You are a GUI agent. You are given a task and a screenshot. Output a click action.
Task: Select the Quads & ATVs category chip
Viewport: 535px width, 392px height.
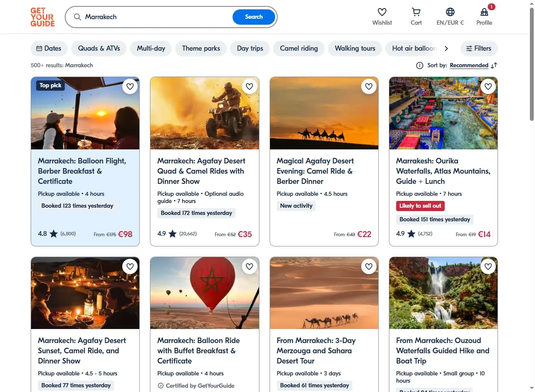(99, 49)
